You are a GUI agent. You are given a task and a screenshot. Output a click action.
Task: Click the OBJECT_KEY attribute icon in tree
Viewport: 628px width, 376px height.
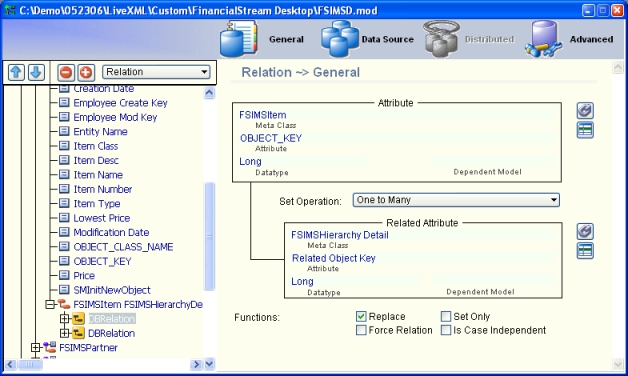tap(64, 261)
